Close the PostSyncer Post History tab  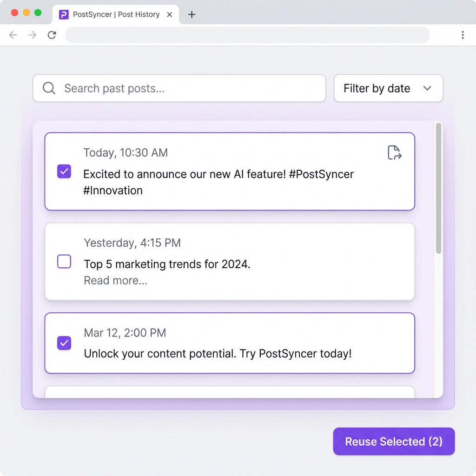(170, 14)
